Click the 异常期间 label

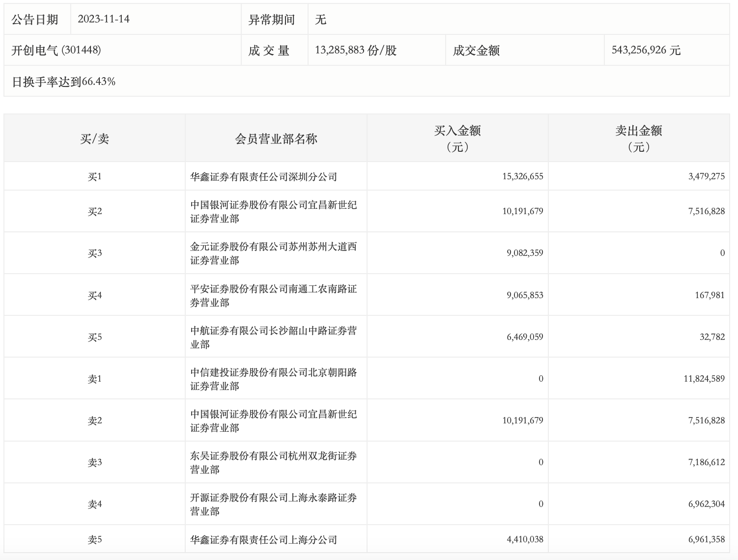[x=272, y=20]
